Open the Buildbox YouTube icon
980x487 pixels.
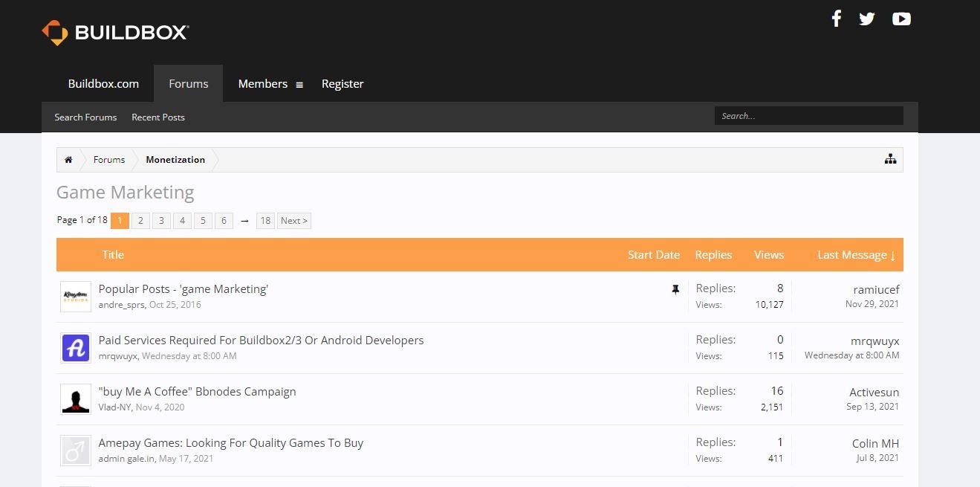click(901, 19)
